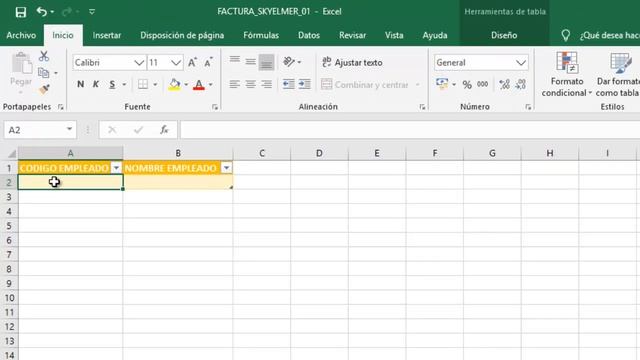Open the Calibri font name dropdown
Image resolution: width=640 pixels, height=360 pixels.
click(x=139, y=62)
